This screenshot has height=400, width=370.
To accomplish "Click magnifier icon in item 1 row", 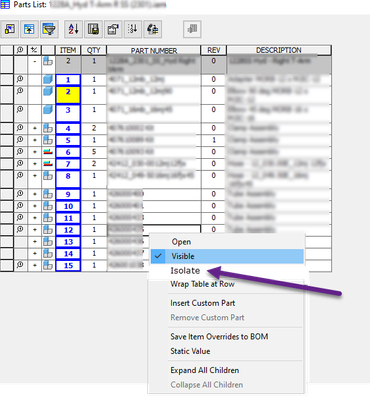I will pyautogui.click(x=20, y=79).
